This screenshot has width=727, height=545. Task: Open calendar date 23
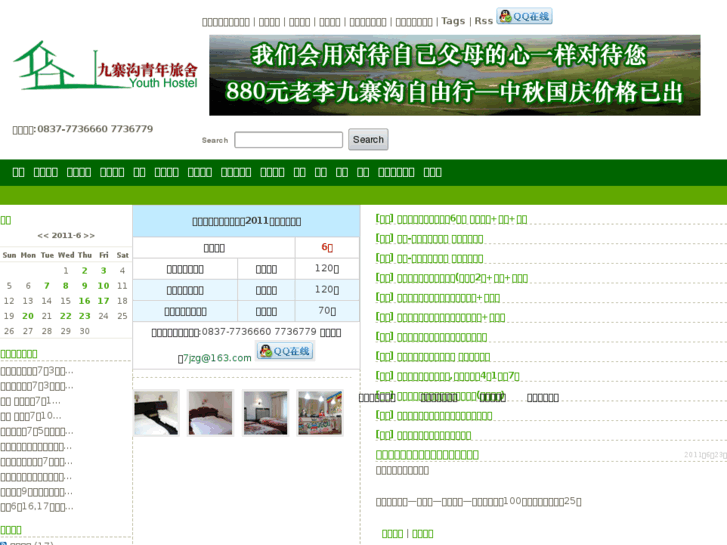[x=84, y=316]
